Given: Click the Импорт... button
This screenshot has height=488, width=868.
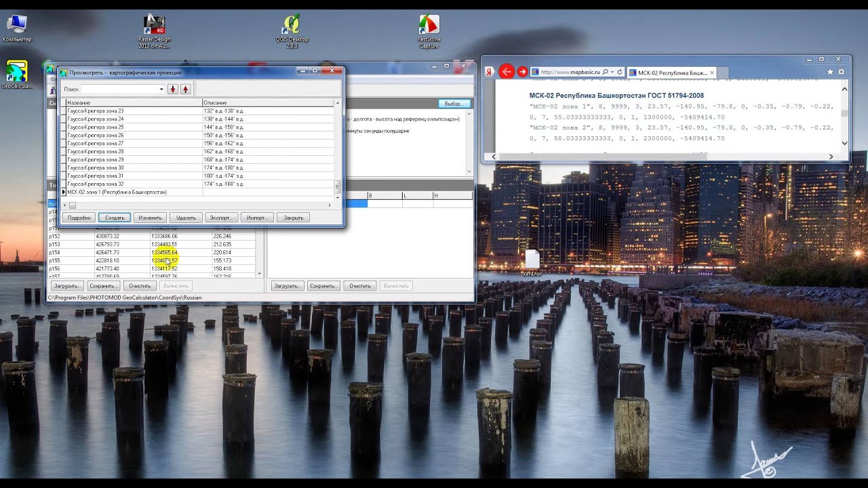Looking at the screenshot, I should pyautogui.click(x=257, y=218).
